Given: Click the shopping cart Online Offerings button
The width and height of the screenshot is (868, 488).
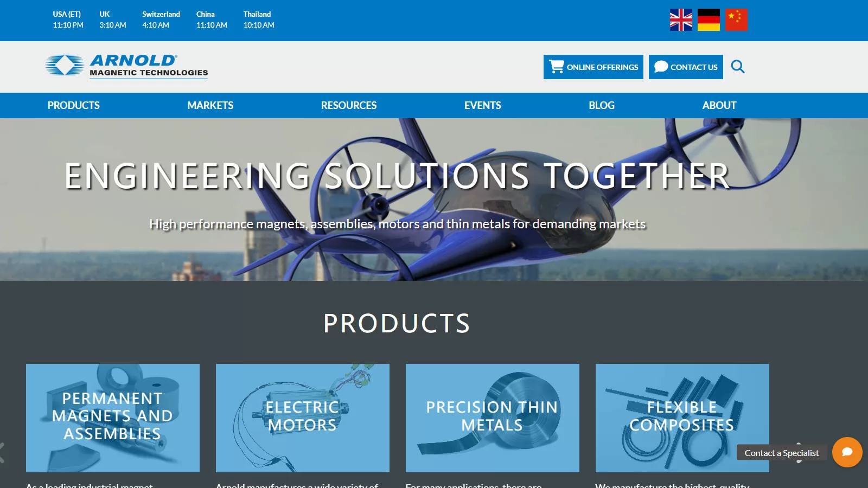Looking at the screenshot, I should tap(593, 67).
